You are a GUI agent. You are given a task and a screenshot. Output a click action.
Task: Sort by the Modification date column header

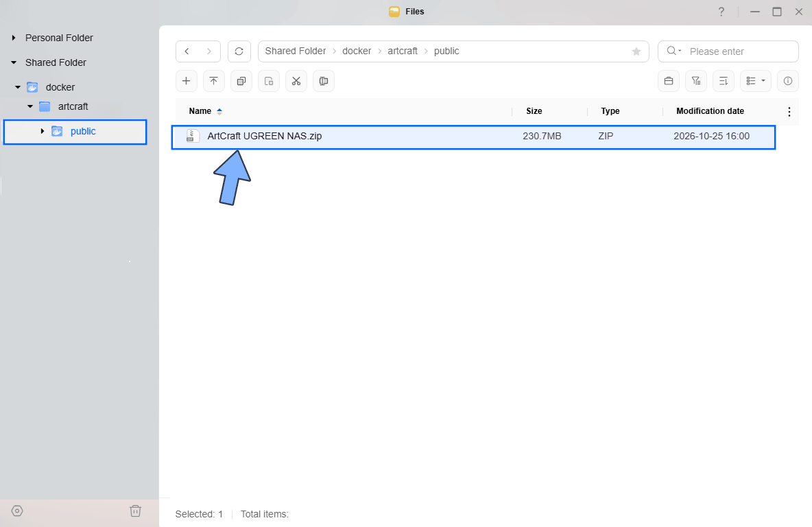pyautogui.click(x=710, y=111)
